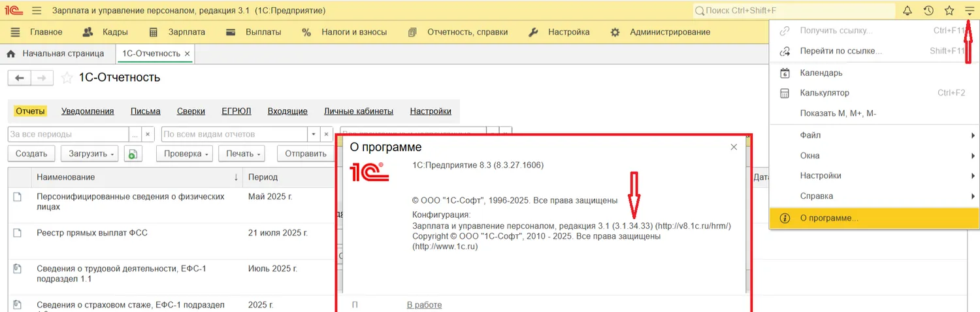Select Календарь from the service menu

(821, 73)
